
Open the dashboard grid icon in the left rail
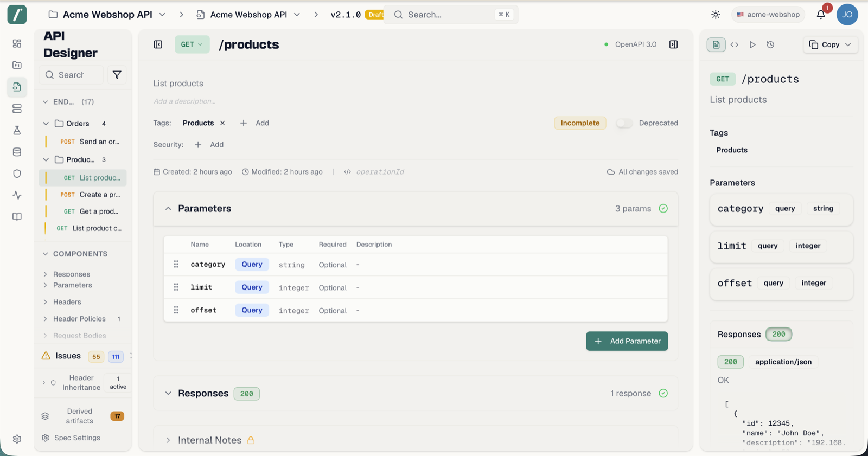coord(17,43)
